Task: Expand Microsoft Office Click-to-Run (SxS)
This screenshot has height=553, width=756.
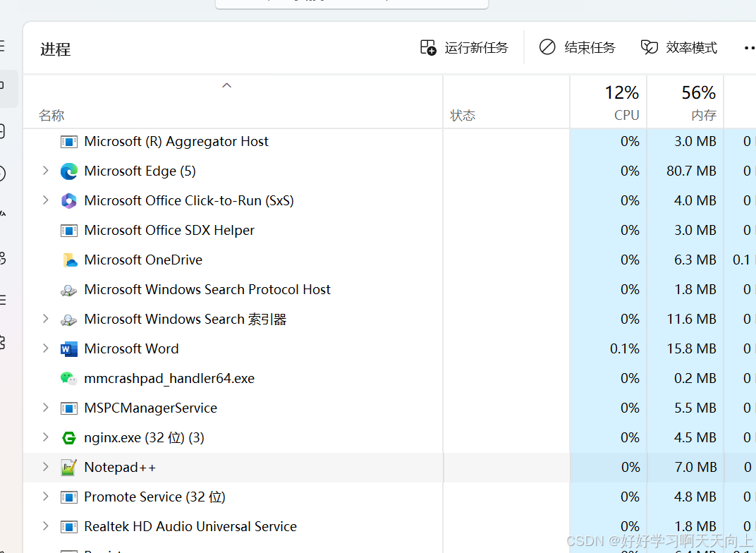Action: point(45,200)
